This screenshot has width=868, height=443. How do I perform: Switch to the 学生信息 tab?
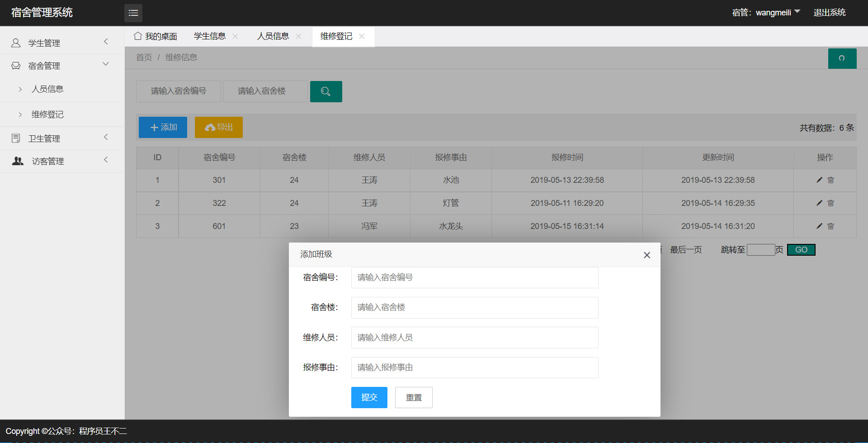tap(210, 36)
